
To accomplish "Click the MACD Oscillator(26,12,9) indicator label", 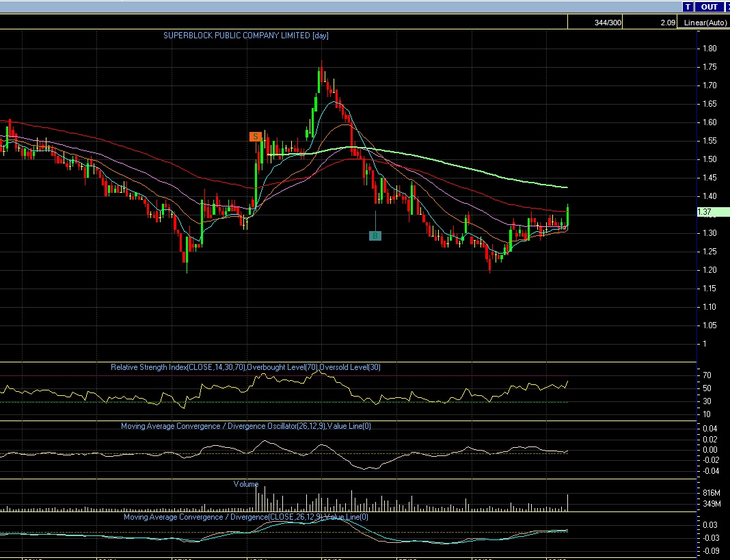I will (x=246, y=426).
